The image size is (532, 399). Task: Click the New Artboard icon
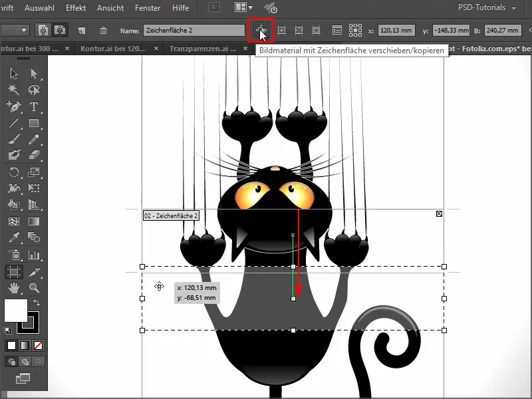[82, 31]
